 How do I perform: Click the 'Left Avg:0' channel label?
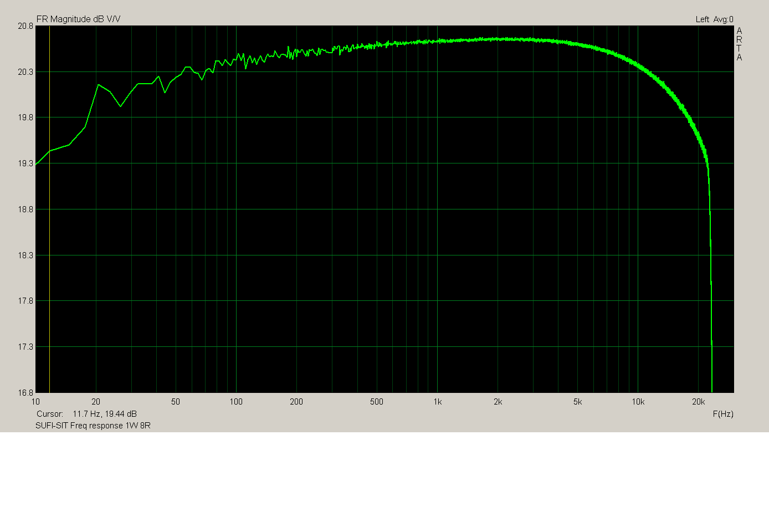(x=714, y=19)
